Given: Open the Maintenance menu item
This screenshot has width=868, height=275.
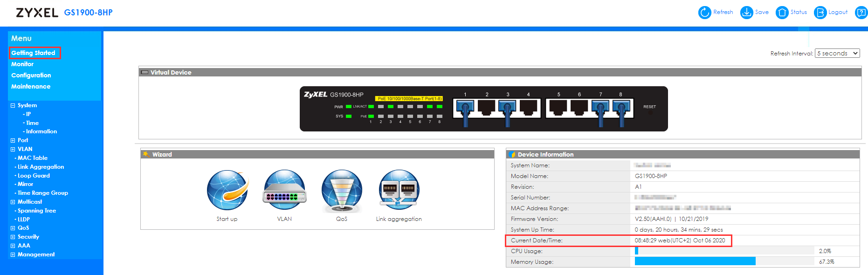Looking at the screenshot, I should point(31,87).
